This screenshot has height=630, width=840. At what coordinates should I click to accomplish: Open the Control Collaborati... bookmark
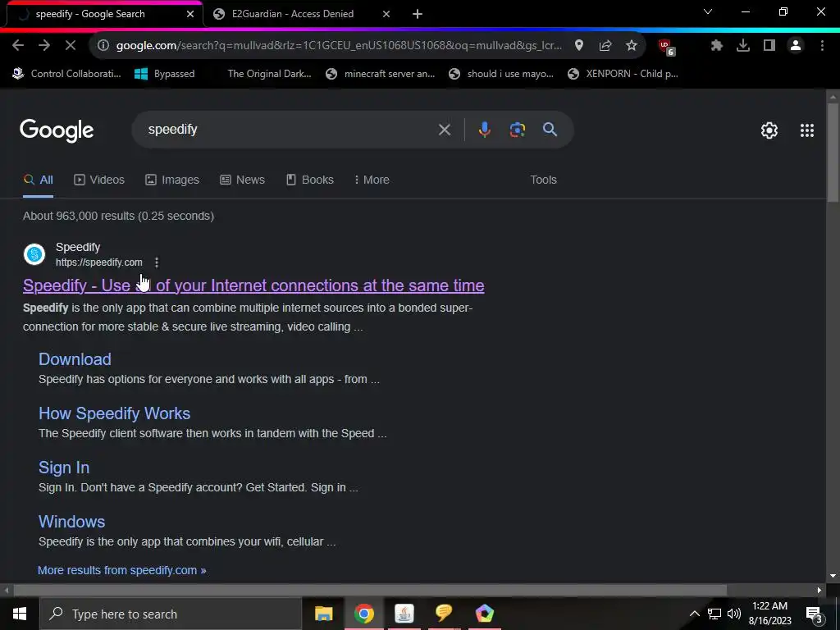[x=66, y=74]
